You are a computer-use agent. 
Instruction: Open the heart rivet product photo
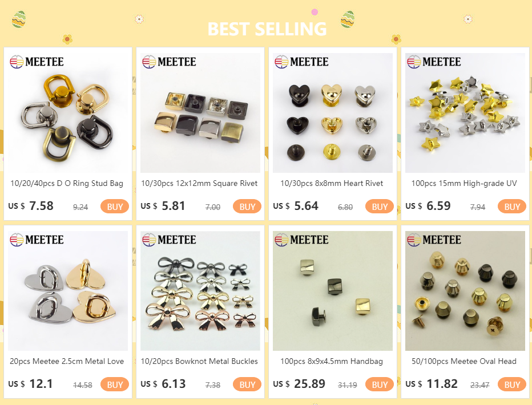332,113
